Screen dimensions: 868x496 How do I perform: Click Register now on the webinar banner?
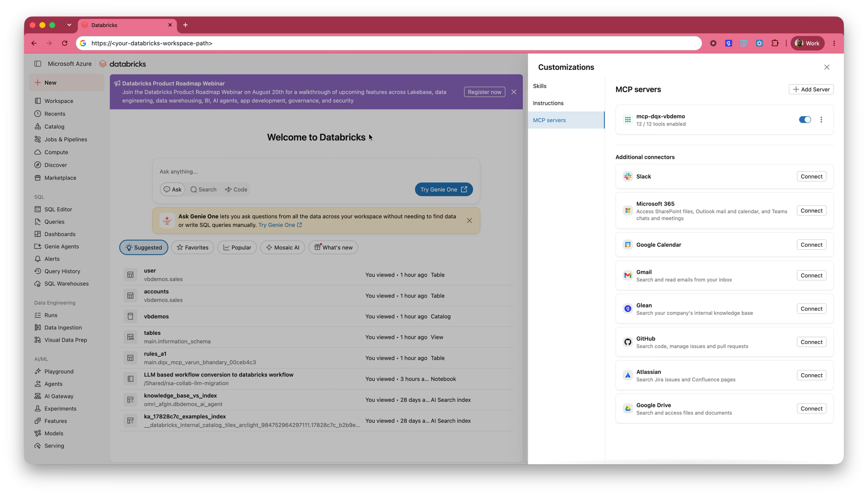[x=484, y=92]
